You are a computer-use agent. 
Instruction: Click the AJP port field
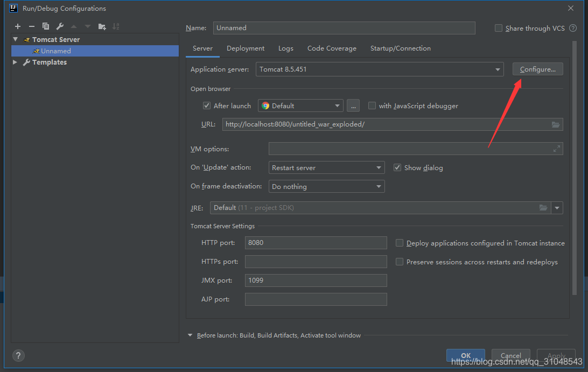316,299
